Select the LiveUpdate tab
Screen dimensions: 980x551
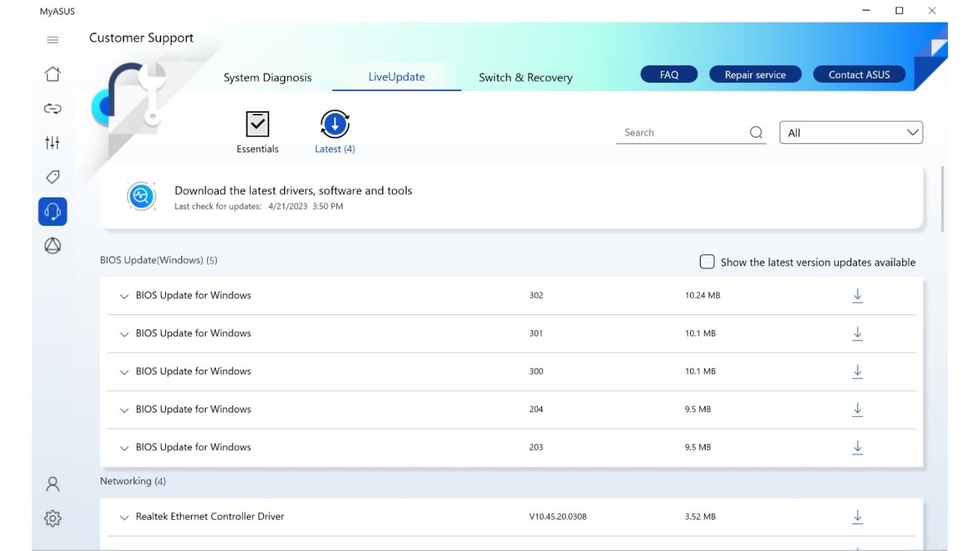click(396, 77)
